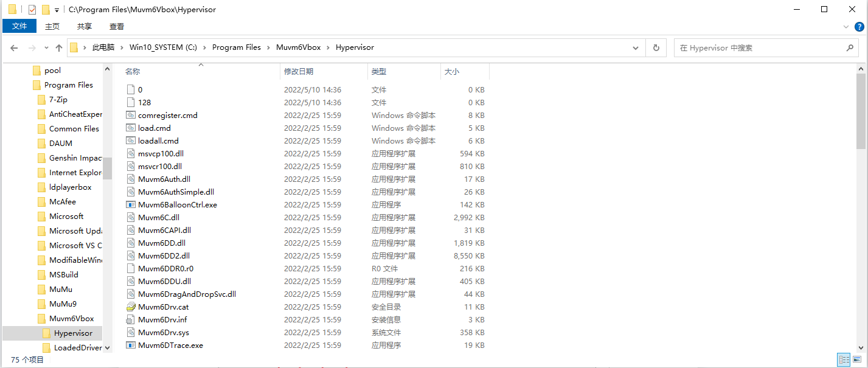Click the McAfee folder icon in the tree

[x=41, y=202]
